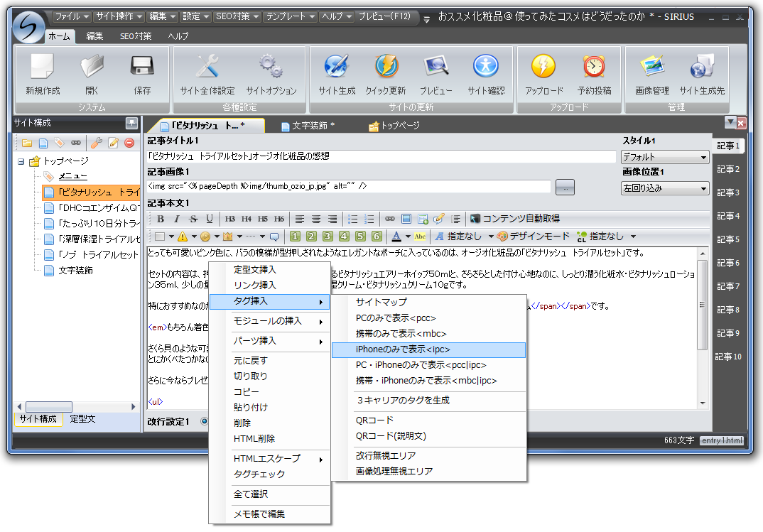Click the red delete icon in site tree toolbar

tap(129, 143)
